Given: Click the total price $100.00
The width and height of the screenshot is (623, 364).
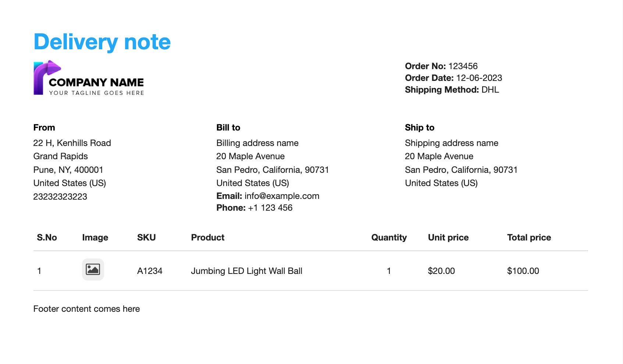Looking at the screenshot, I should click(x=523, y=271).
